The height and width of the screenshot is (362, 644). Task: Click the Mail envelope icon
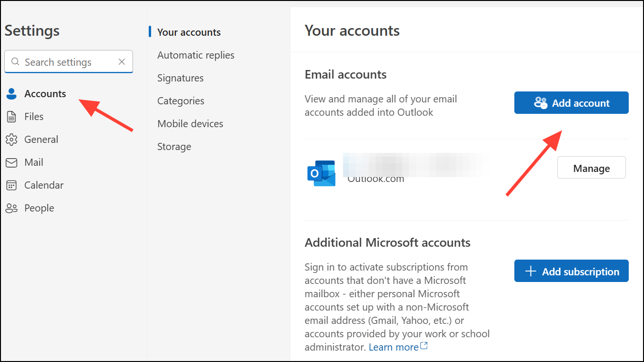(x=11, y=162)
